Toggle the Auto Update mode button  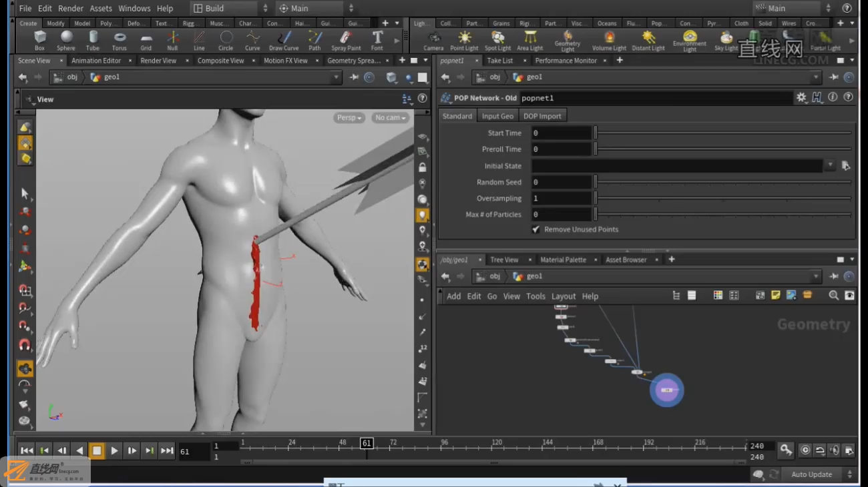[812, 474]
